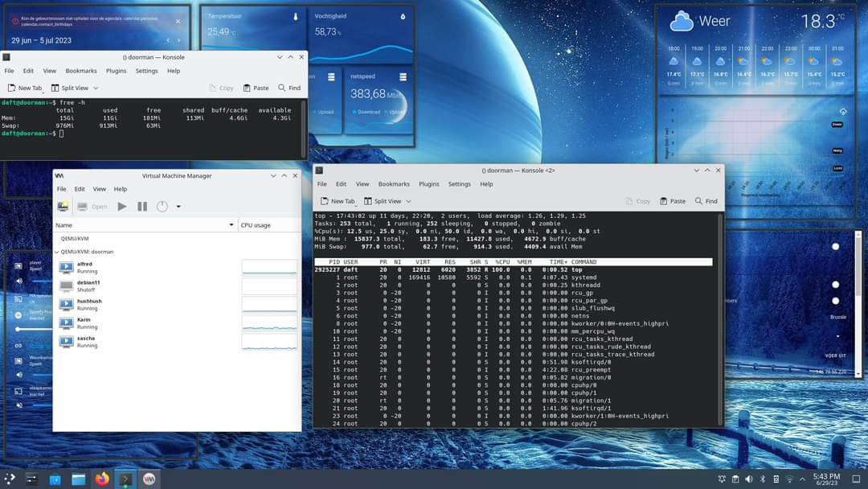Screen dimensions: 868x489
Task: Expand hidden system tray icons arrow
Action: (x=802, y=479)
